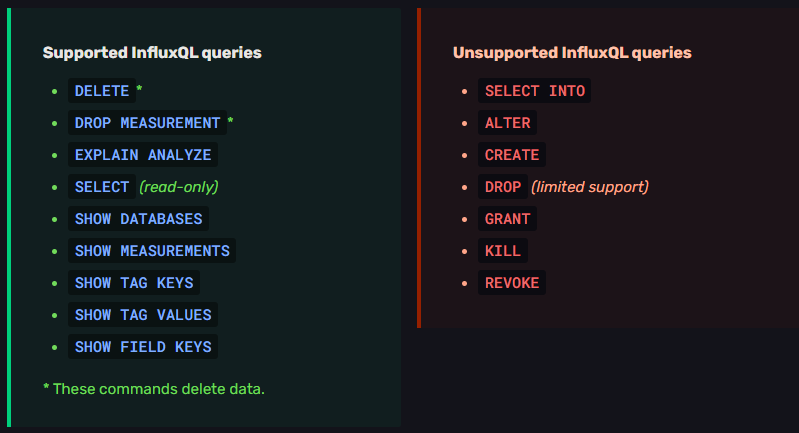
Task: Select the EXPLAIN ANALYZE code label
Action: 143,155
